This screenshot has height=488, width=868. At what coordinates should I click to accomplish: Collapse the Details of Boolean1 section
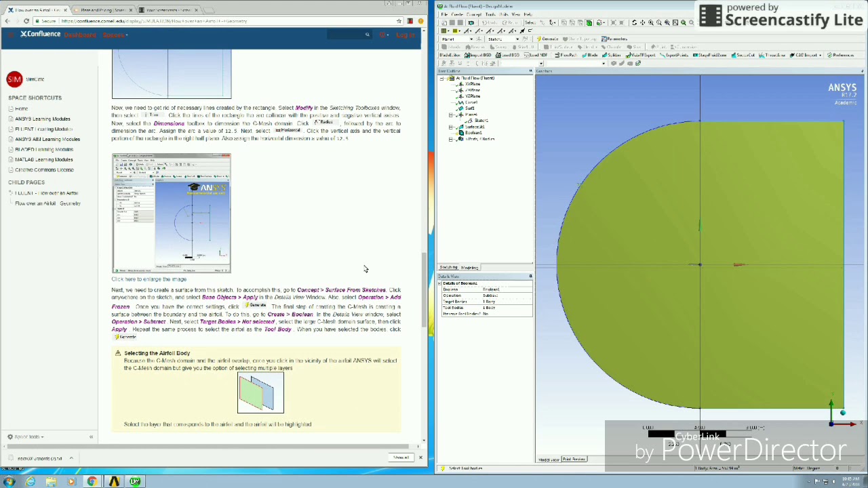[x=441, y=283]
